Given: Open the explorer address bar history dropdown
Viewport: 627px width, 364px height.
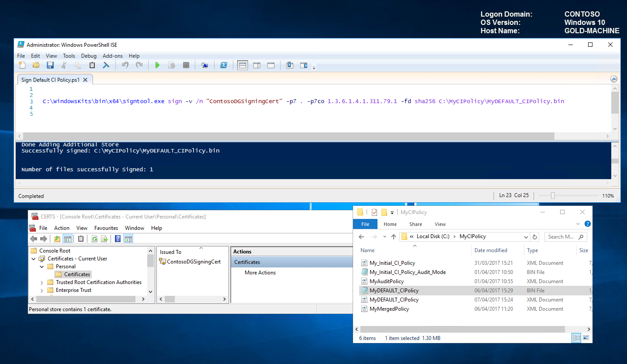Looking at the screenshot, I should [526, 237].
